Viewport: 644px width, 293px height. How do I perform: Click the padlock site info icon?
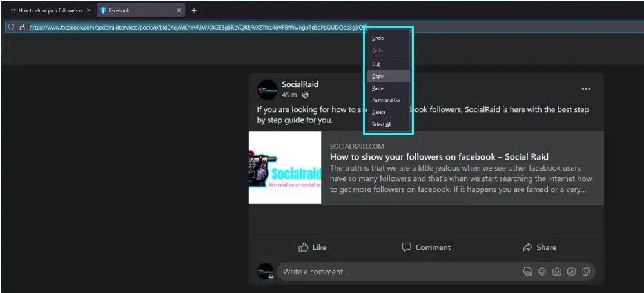click(x=23, y=27)
